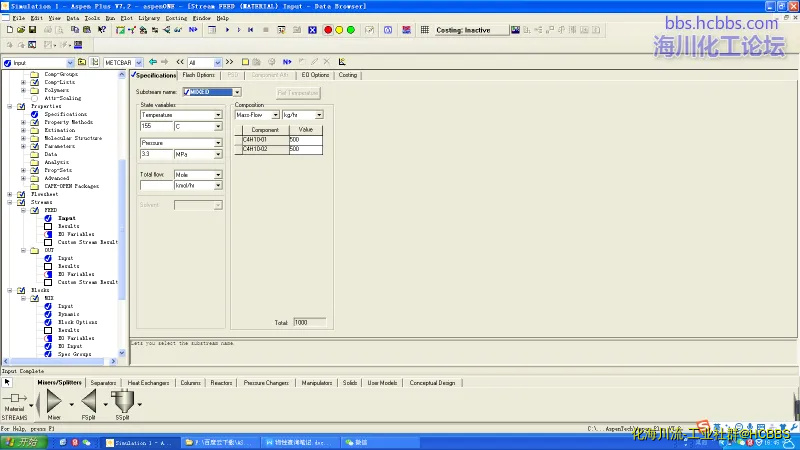Click the Next (N>) icon in main toolbar
This screenshot has width=800, height=450.
point(193,30)
